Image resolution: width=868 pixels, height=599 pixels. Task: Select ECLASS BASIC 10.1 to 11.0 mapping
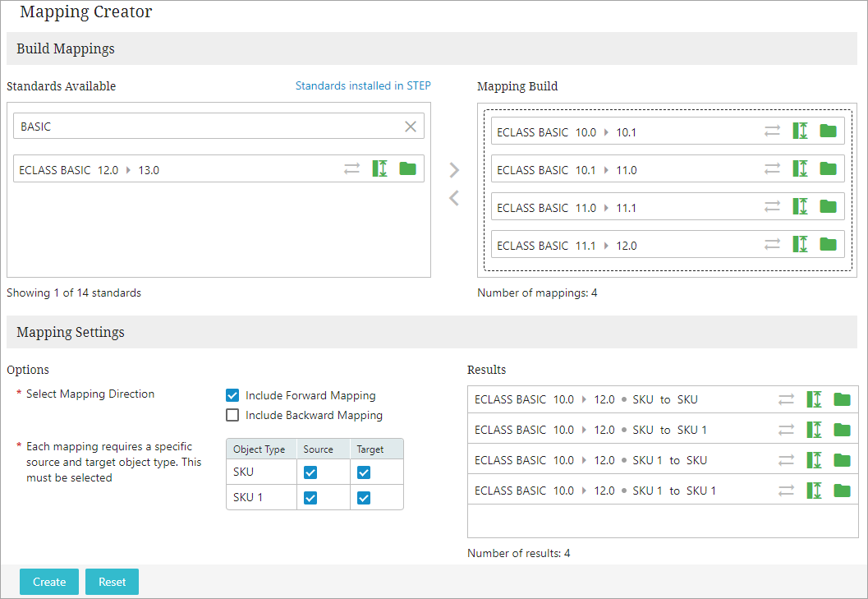[668, 168]
